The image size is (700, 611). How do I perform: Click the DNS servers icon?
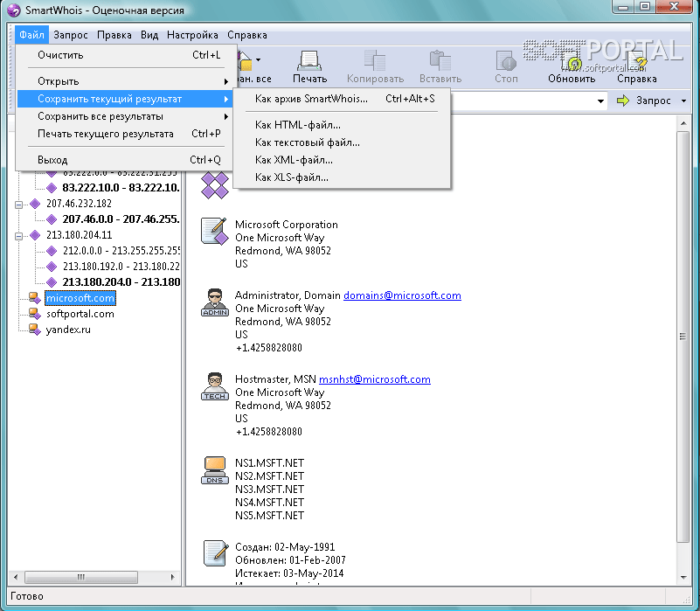(215, 470)
